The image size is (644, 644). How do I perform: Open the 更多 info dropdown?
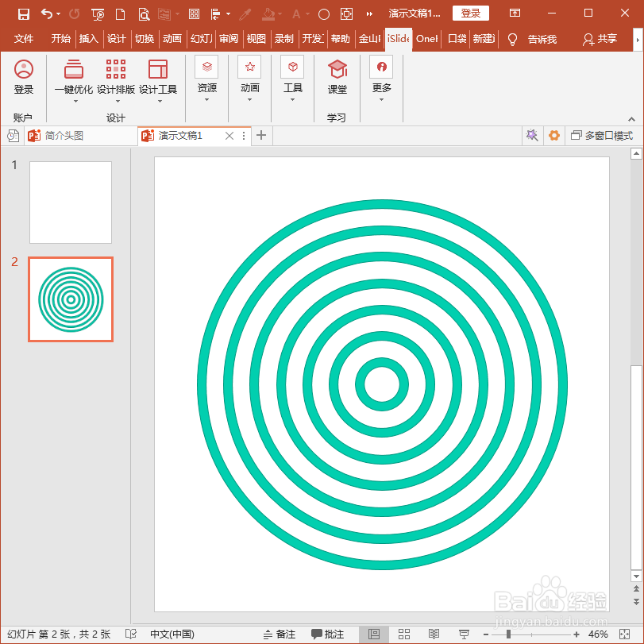point(381,79)
